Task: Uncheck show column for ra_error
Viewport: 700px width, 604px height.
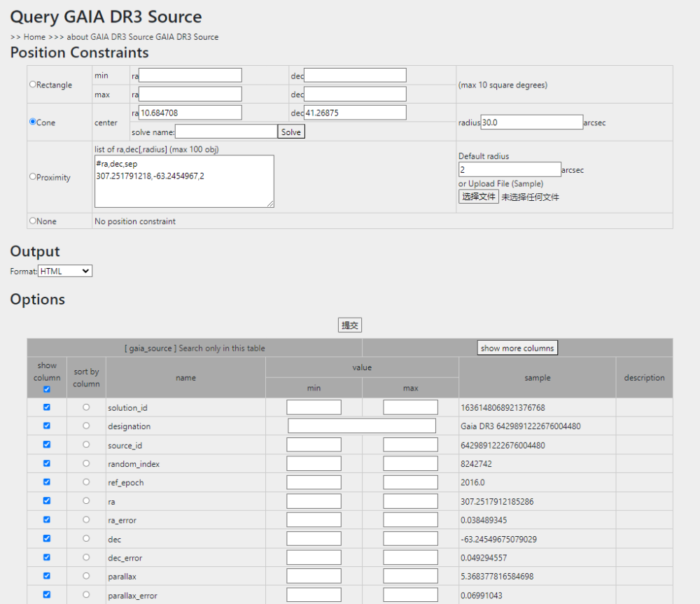Action: (x=47, y=519)
